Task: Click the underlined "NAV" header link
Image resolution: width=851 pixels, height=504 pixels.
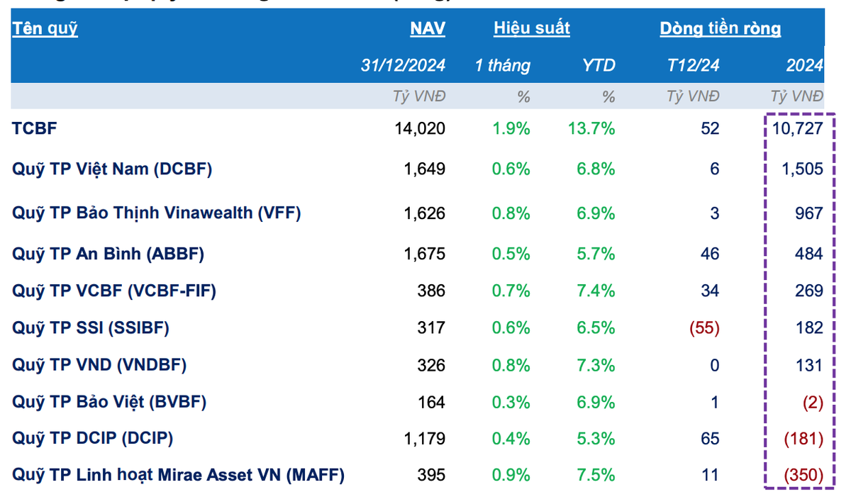Action: click(428, 29)
